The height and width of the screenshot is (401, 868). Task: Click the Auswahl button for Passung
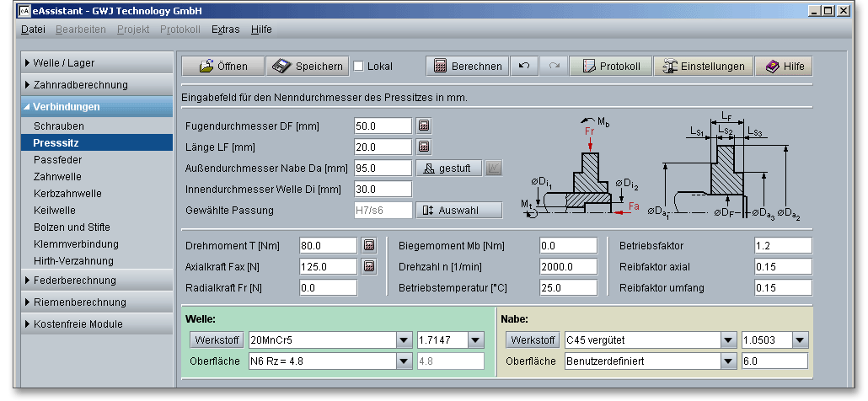click(x=458, y=210)
